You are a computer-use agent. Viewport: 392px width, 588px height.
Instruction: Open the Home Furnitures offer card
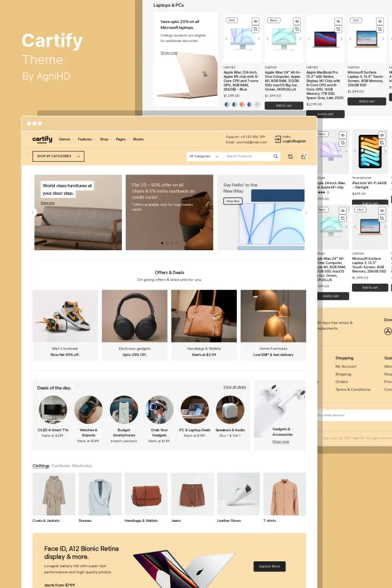pyautogui.click(x=273, y=325)
